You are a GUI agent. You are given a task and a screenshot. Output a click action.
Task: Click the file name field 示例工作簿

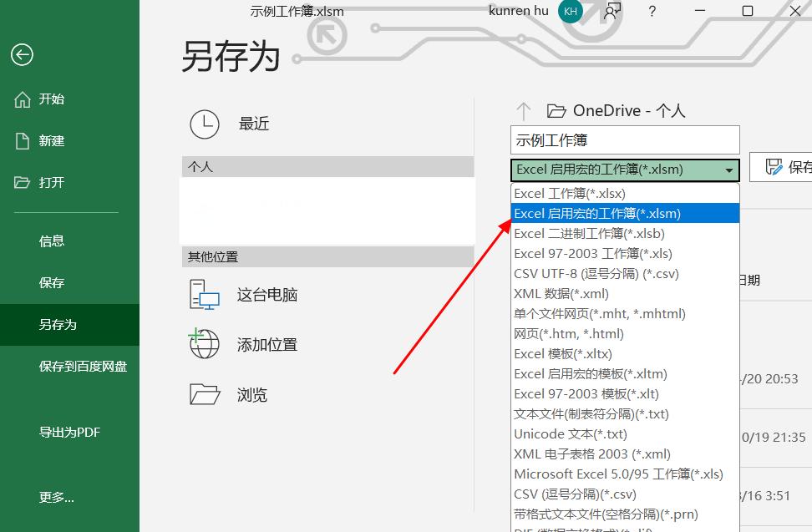point(625,139)
